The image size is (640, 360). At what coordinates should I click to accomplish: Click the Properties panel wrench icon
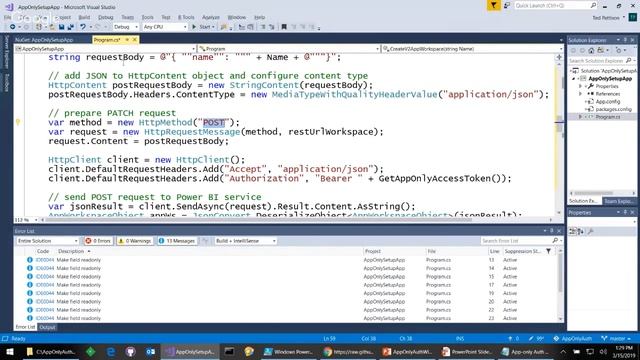point(590,231)
